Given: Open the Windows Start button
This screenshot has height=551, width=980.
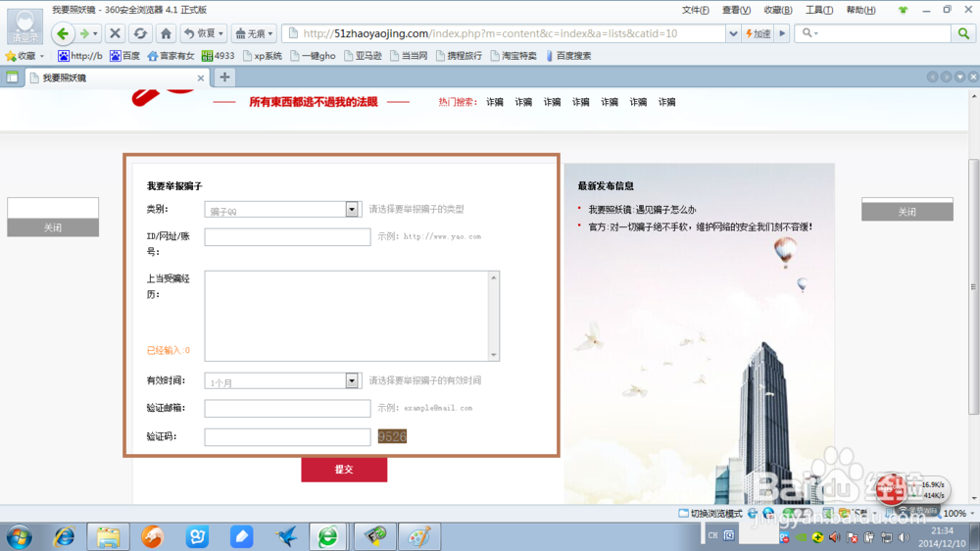Looking at the screenshot, I should pos(20,537).
